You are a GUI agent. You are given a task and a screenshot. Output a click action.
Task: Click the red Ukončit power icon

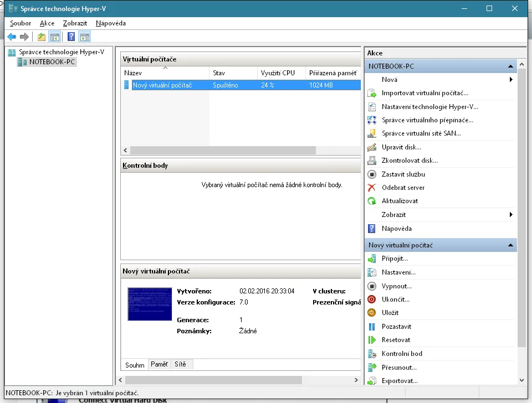[x=372, y=299]
